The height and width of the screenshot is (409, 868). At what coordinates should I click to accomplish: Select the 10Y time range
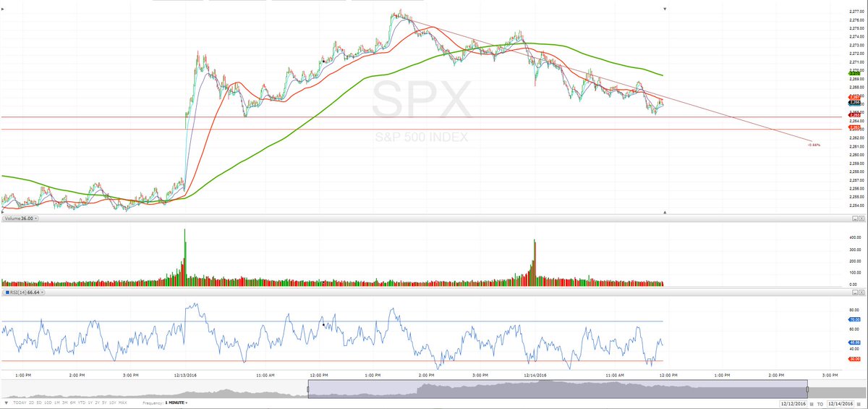click(x=113, y=402)
